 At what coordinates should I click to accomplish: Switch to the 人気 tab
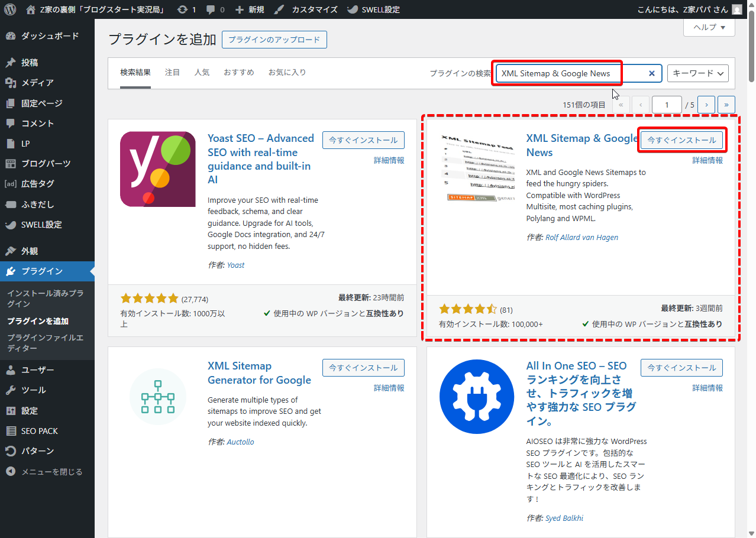pyautogui.click(x=202, y=73)
